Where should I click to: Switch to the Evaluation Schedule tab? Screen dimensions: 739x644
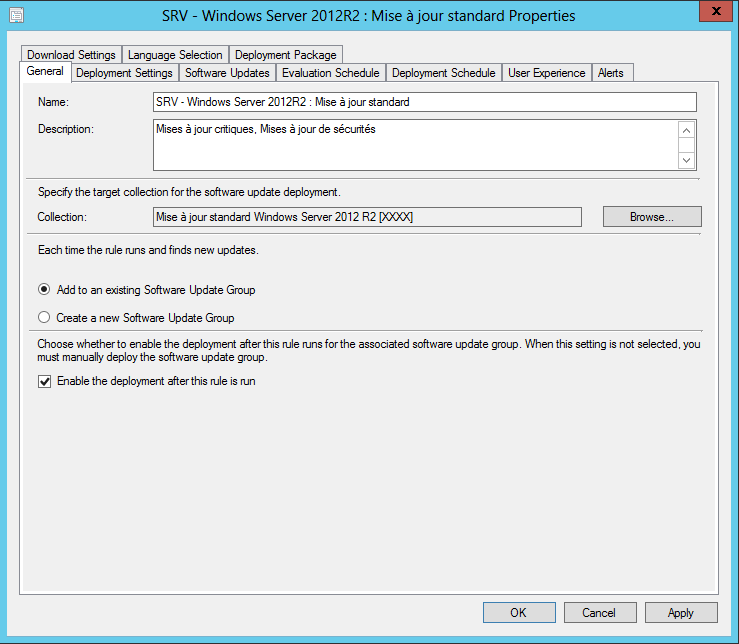click(x=330, y=73)
